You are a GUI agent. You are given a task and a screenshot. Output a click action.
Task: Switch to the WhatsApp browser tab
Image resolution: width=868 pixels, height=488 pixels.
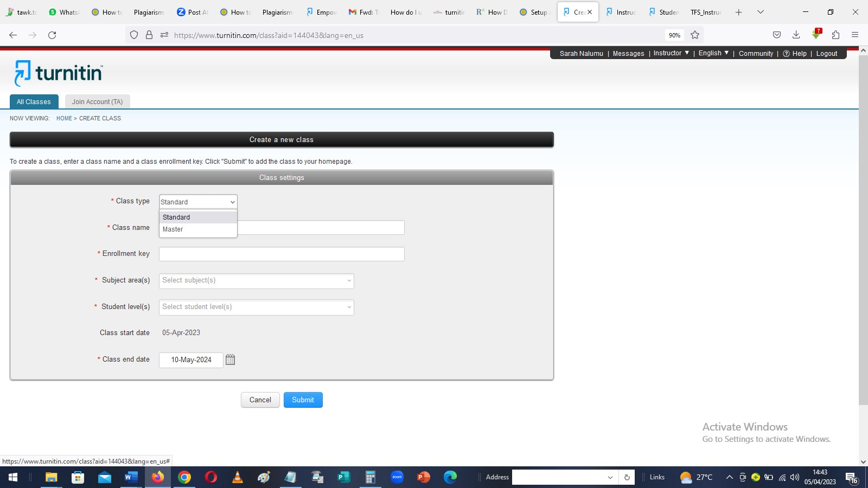(x=64, y=12)
